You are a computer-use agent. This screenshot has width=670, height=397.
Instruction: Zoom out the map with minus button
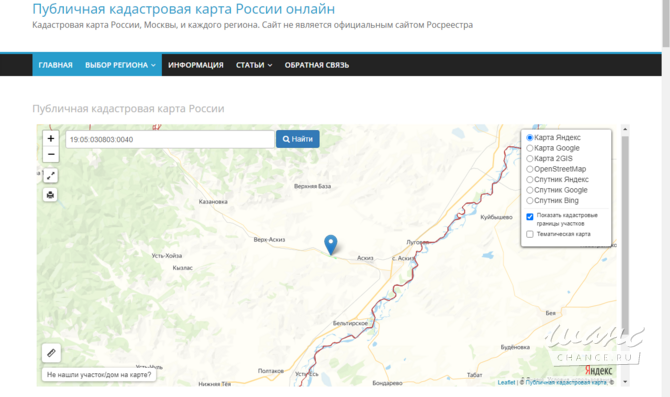[51, 154]
